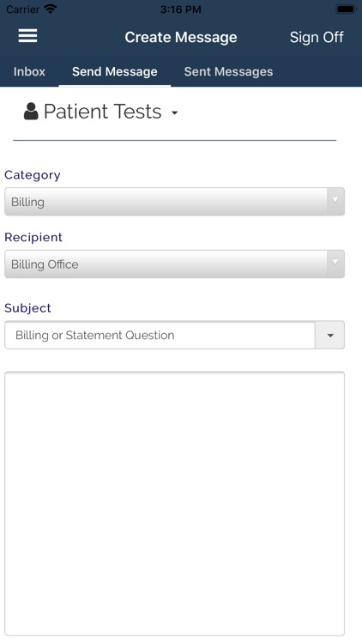Click the Subject dropdown arrow button
The height and width of the screenshot is (644, 362).
point(330,335)
